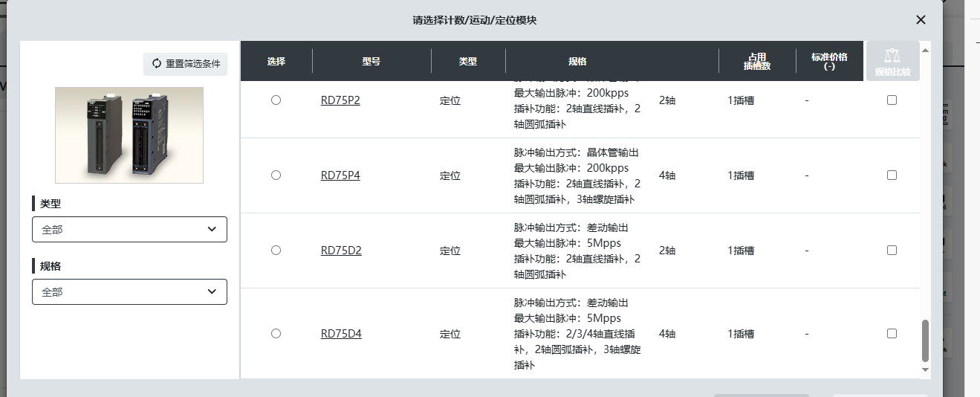Click the 型号 column header
Image resolution: width=980 pixels, height=397 pixels.
pyautogui.click(x=371, y=61)
